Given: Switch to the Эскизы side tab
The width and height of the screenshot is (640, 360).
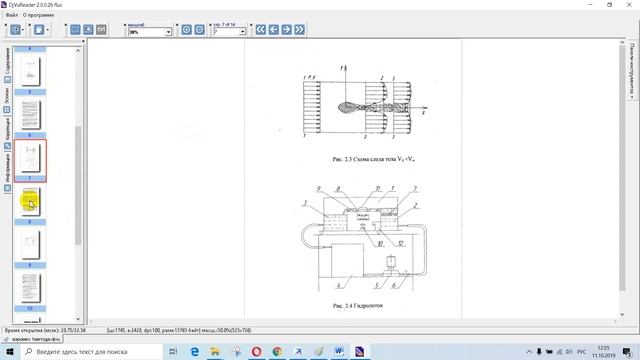Looking at the screenshot, I should [x=7, y=100].
